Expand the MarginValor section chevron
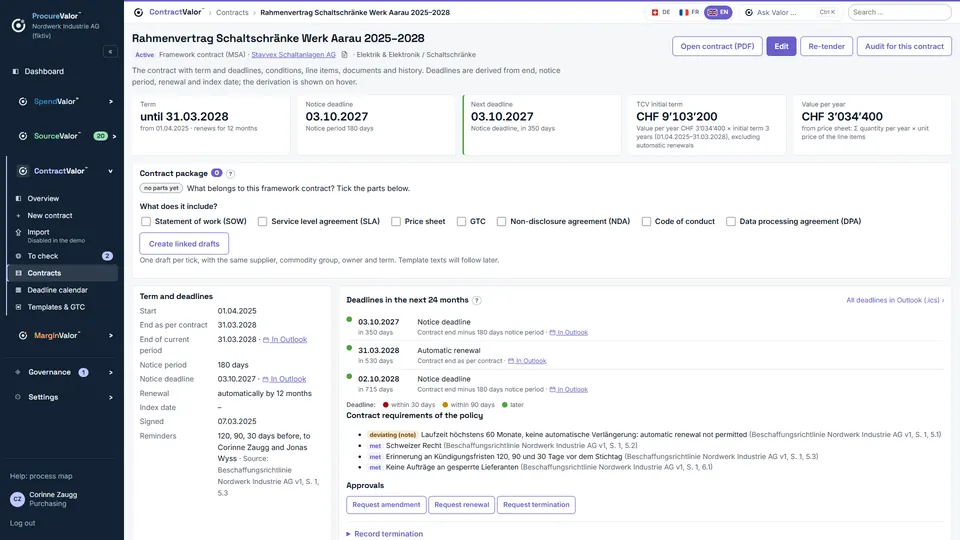This screenshot has width=960, height=540. tap(111, 336)
